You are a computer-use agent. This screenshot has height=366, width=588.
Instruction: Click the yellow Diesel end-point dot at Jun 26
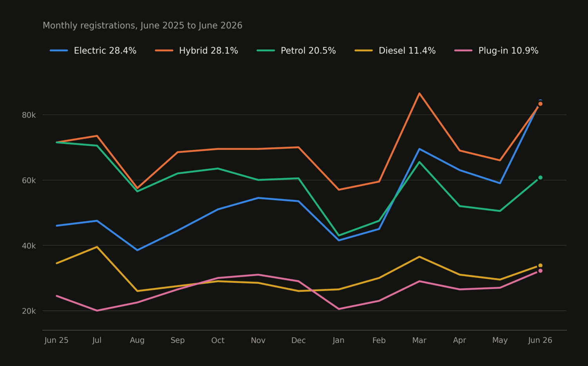point(540,266)
